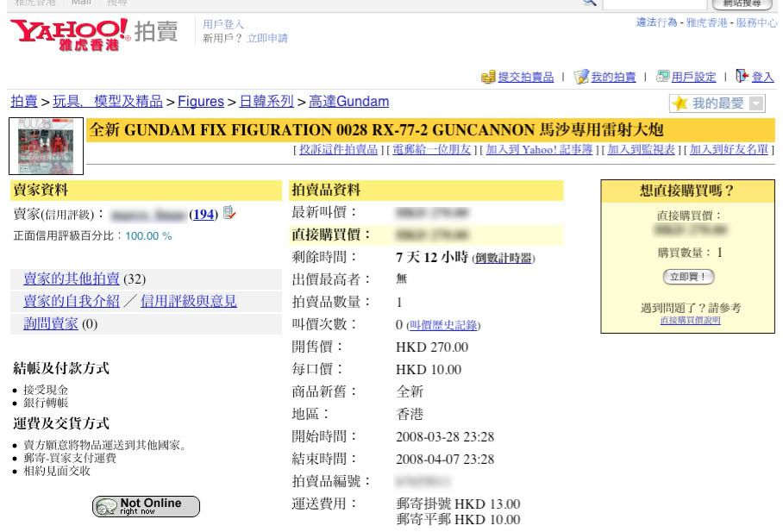Click the Not Online status badge
This screenshot has height=532, width=783.
pyautogui.click(x=146, y=505)
